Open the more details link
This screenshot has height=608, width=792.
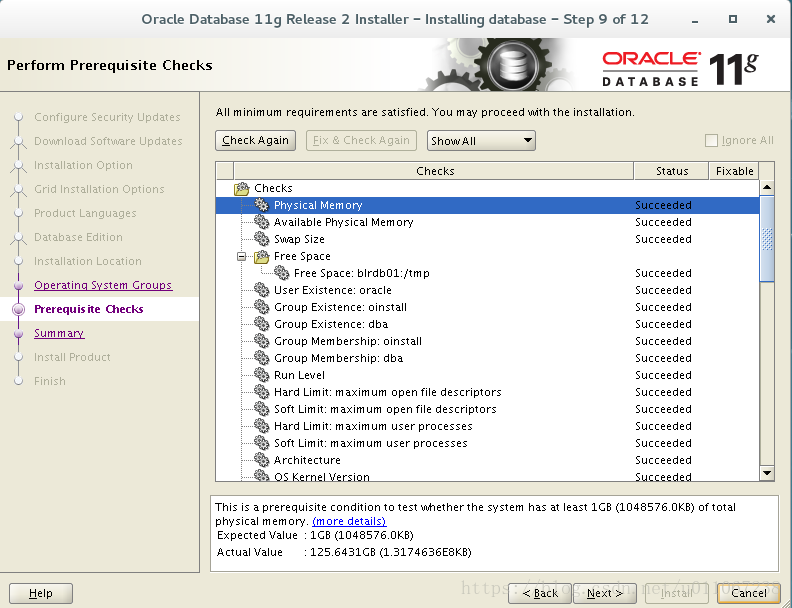[x=349, y=521]
